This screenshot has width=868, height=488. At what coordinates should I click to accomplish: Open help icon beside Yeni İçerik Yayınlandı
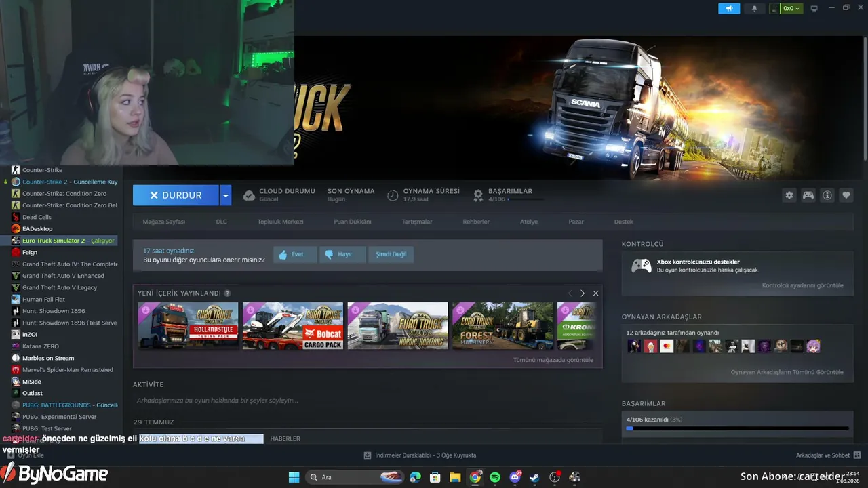(227, 293)
